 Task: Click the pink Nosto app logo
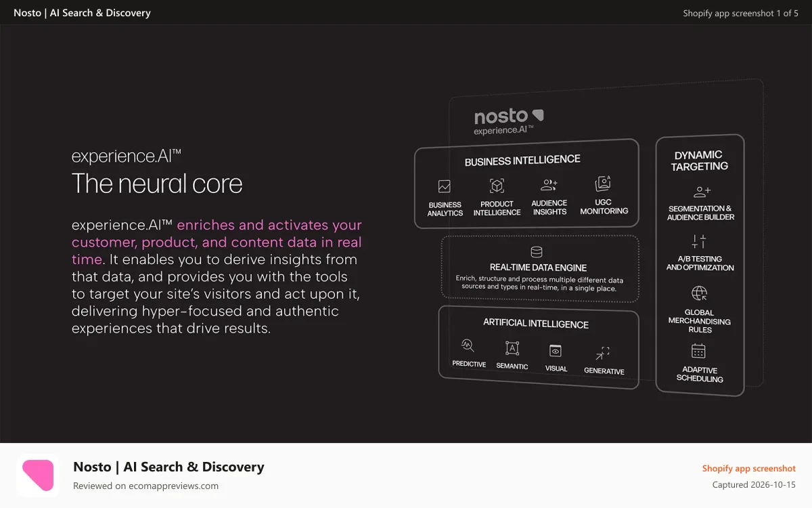(38, 475)
